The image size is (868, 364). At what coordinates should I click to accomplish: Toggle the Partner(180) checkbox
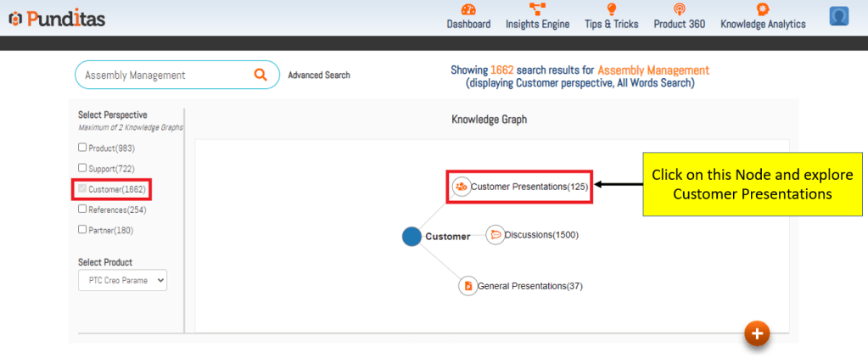click(82, 229)
